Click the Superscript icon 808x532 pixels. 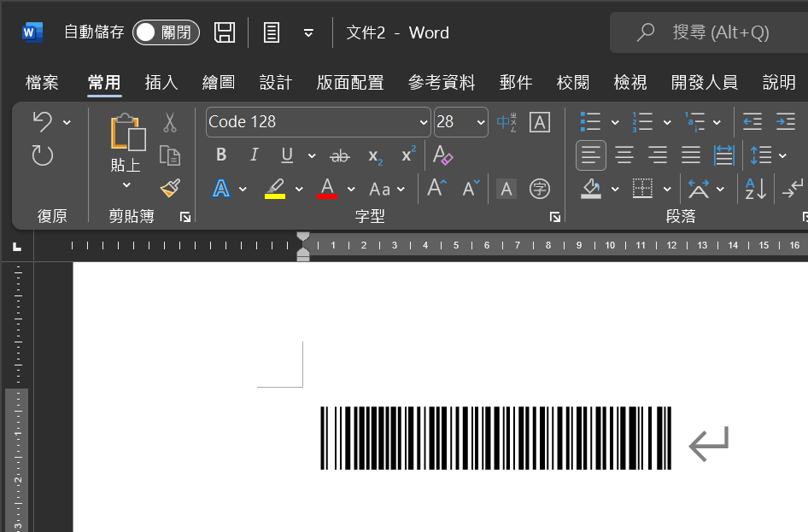tap(408, 154)
